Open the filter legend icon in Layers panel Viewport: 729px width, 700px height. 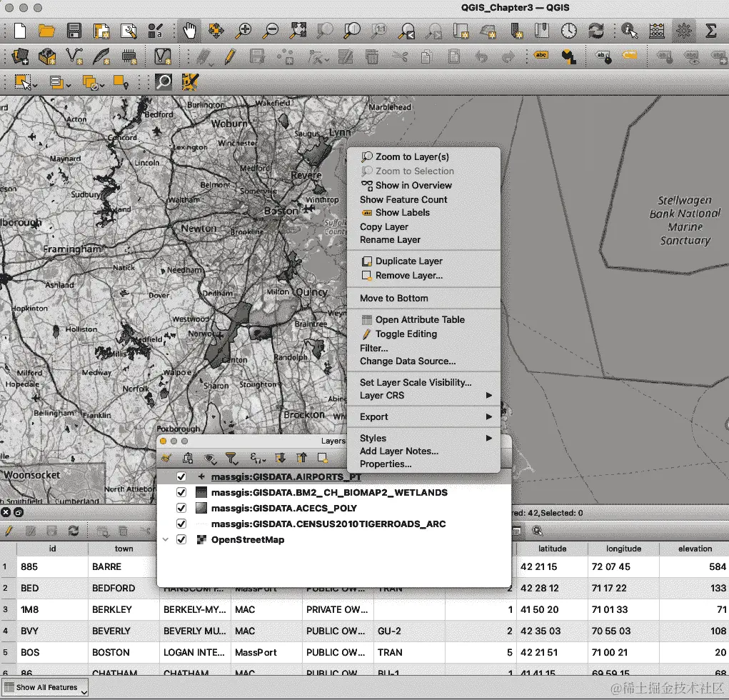pyautogui.click(x=231, y=458)
